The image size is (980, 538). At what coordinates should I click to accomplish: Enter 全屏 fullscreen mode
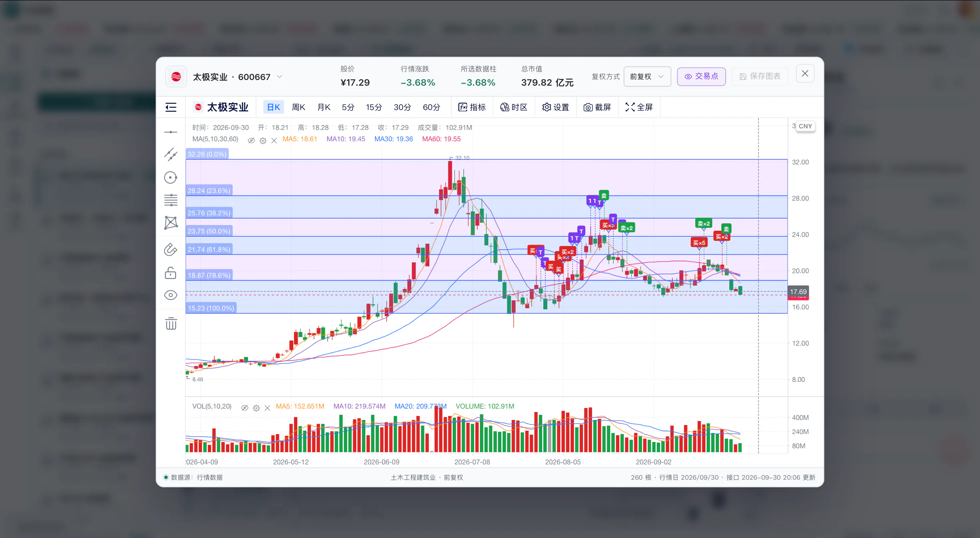(x=639, y=107)
